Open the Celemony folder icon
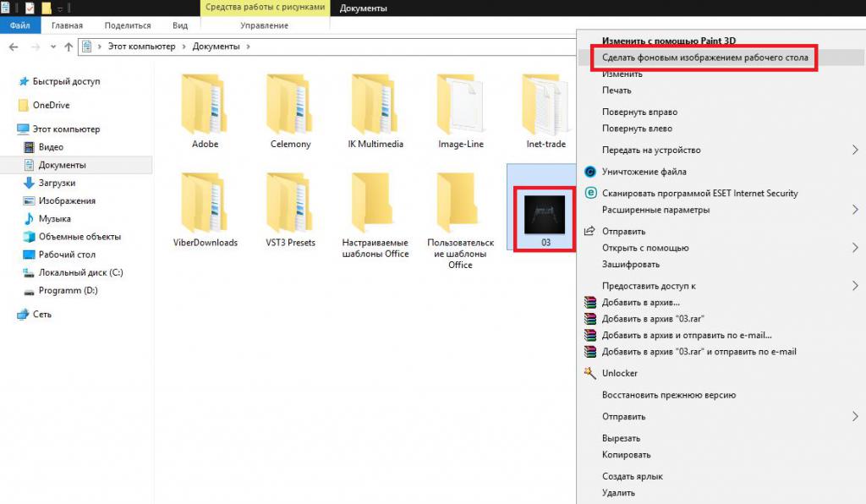Screen dimensions: 866x504 [290, 104]
